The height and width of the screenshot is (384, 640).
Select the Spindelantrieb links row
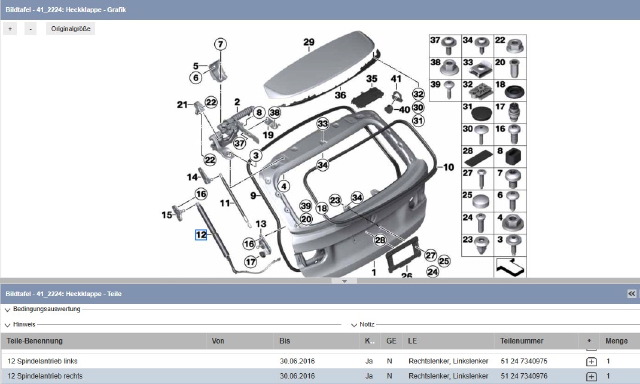pyautogui.click(x=320, y=361)
